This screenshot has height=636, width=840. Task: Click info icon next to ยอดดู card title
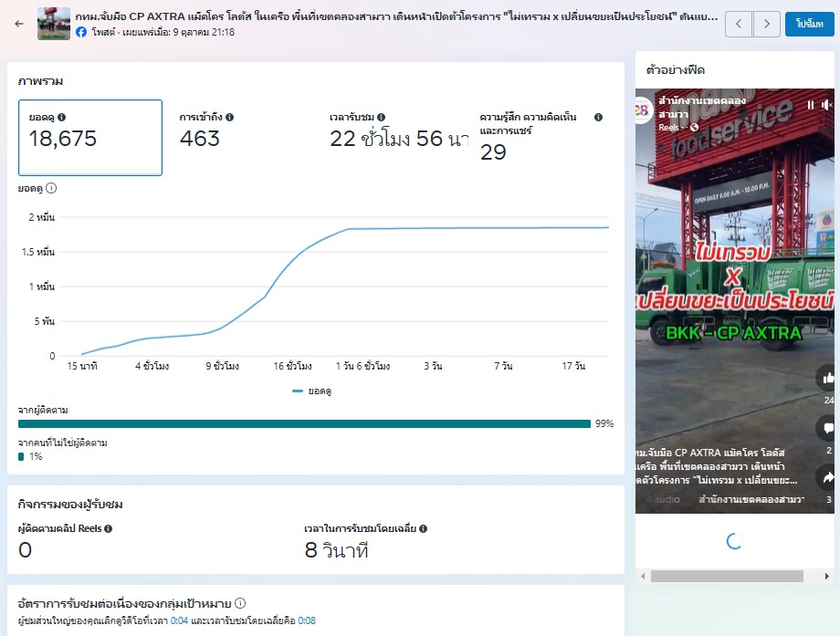tap(62, 118)
